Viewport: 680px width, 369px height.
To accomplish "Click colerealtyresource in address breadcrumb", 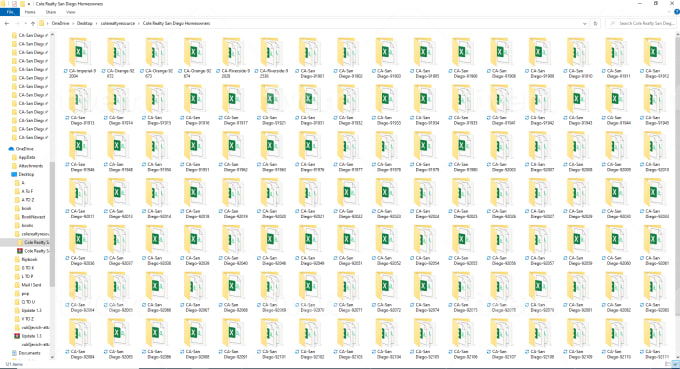I will pyautogui.click(x=118, y=23).
